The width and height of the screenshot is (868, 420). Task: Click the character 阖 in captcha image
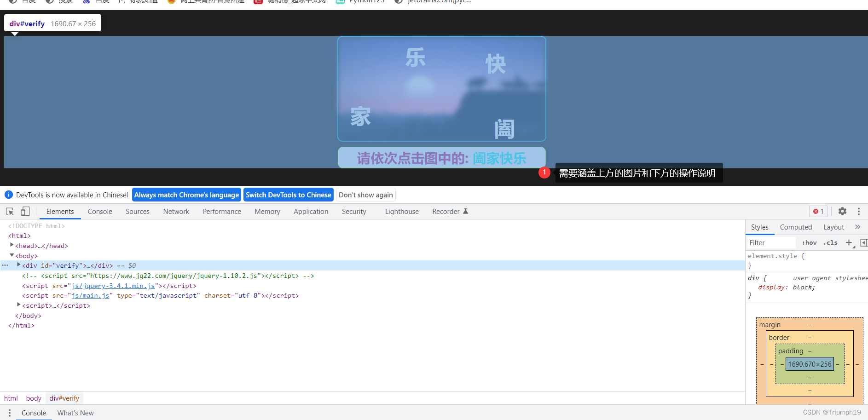point(504,129)
